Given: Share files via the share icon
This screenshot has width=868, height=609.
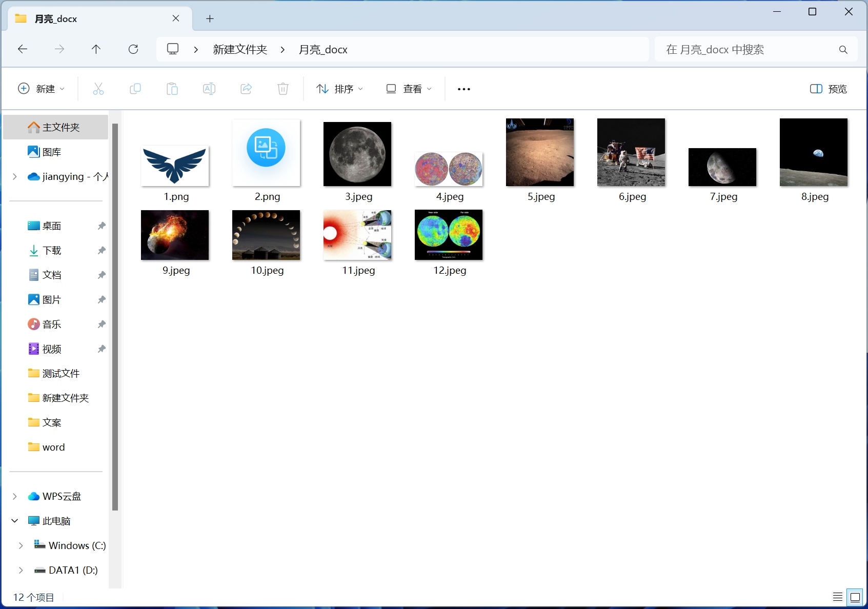Looking at the screenshot, I should (x=246, y=88).
